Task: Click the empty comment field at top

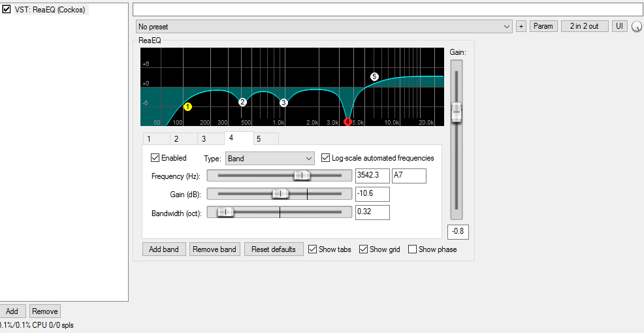Action: (388, 9)
